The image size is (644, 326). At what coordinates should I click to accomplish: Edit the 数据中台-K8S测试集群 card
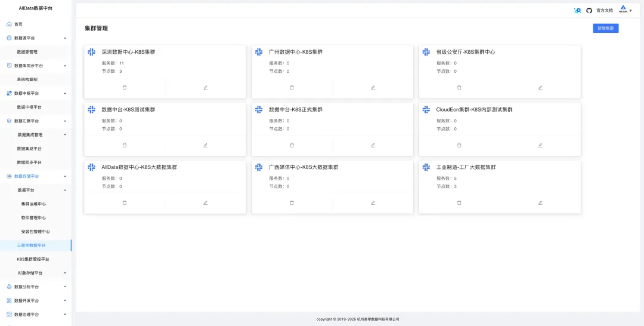(x=205, y=145)
